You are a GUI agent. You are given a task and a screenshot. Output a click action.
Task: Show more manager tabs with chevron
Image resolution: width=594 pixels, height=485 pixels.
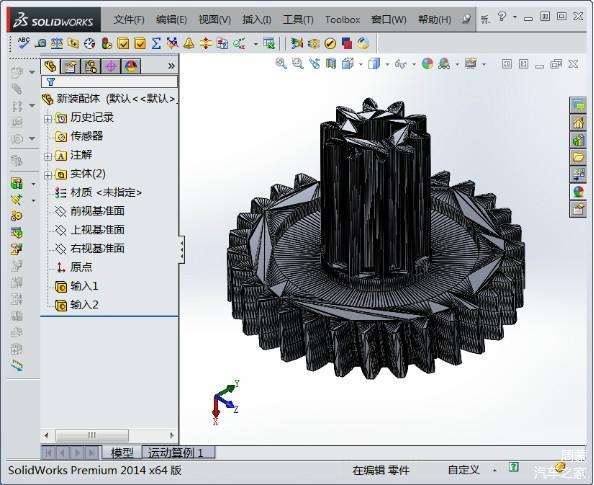171,66
